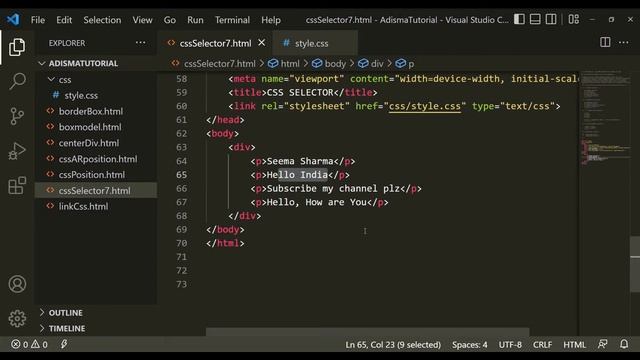Click the vertical editor scrollbar thumb

[635, 264]
